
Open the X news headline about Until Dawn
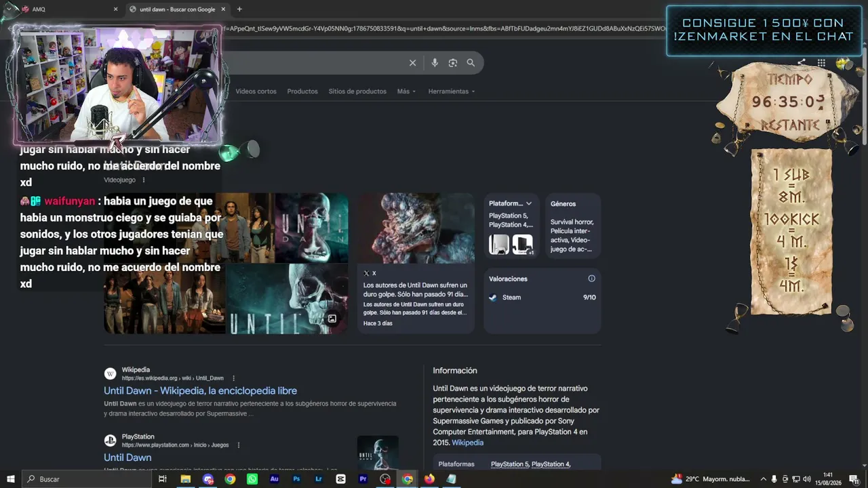pos(416,290)
